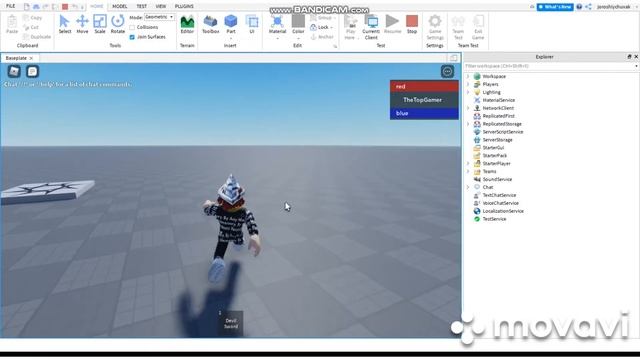Image resolution: width=640 pixels, height=360 pixels.
Task: Activate the Rotate tool
Action: 118,24
